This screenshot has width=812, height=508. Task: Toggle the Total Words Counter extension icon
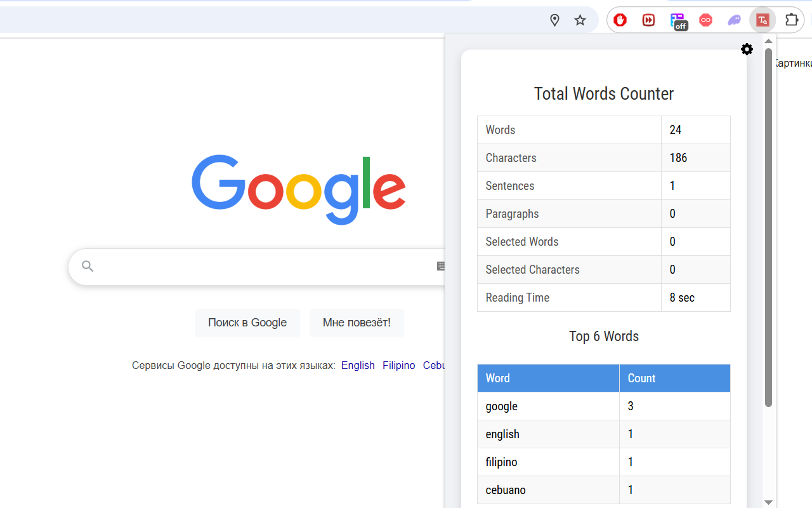tap(763, 20)
